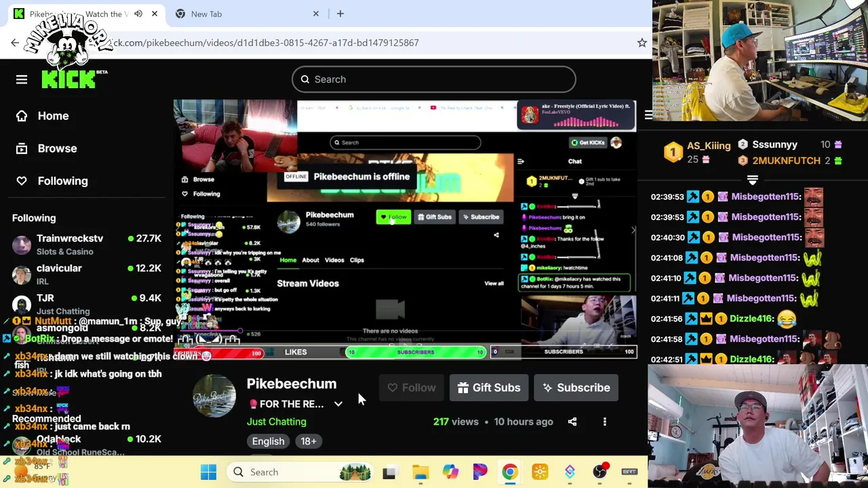Viewport: 868px width, 488px height.
Task: Mute the Pikebeechum tab audio
Action: (x=138, y=14)
